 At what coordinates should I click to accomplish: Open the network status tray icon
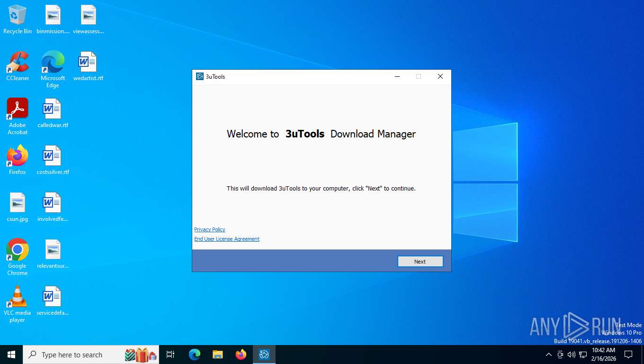coord(583,355)
